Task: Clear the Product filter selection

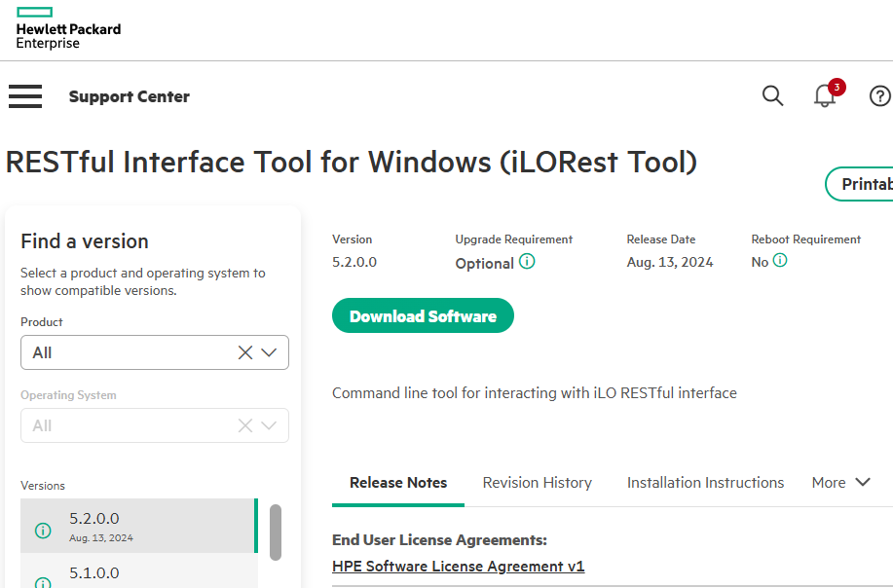Action: (245, 352)
